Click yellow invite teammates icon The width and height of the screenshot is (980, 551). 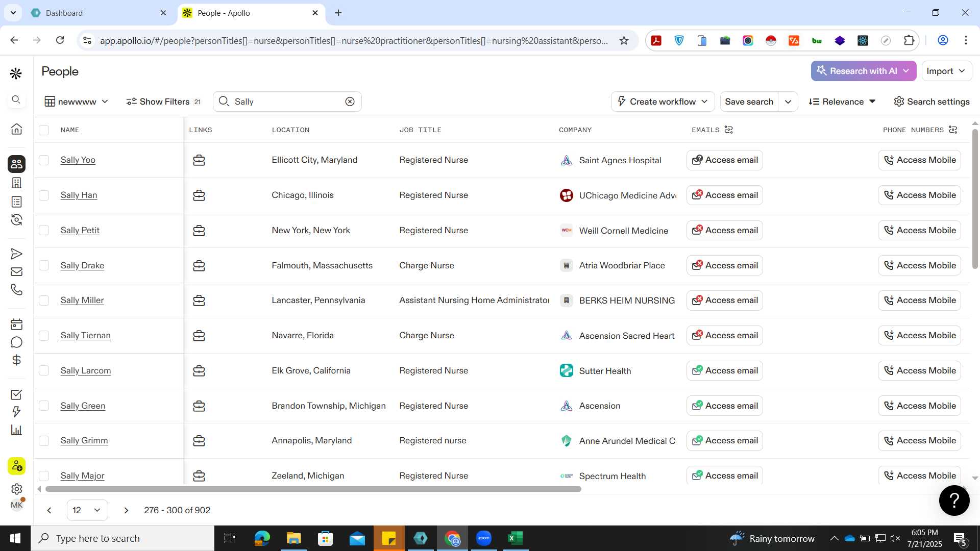(16, 466)
